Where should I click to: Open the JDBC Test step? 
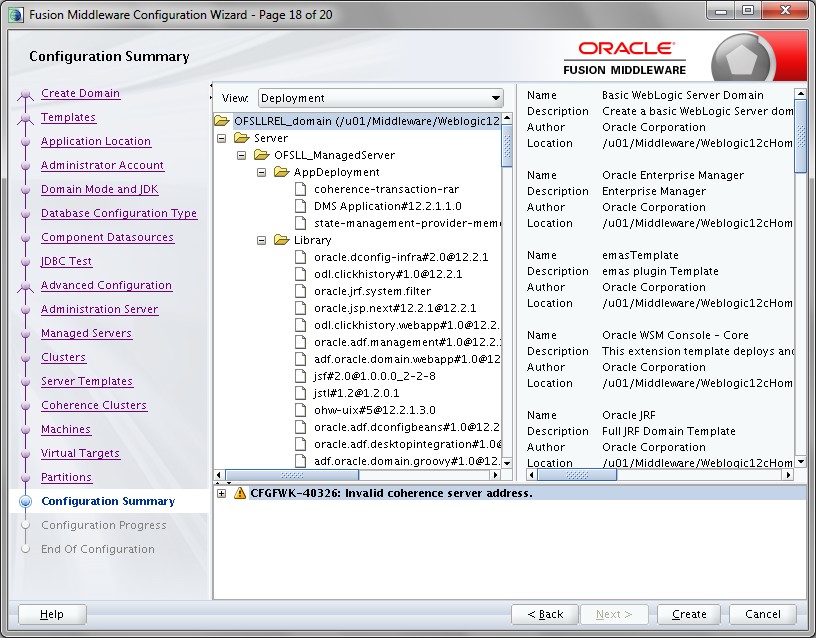66,261
